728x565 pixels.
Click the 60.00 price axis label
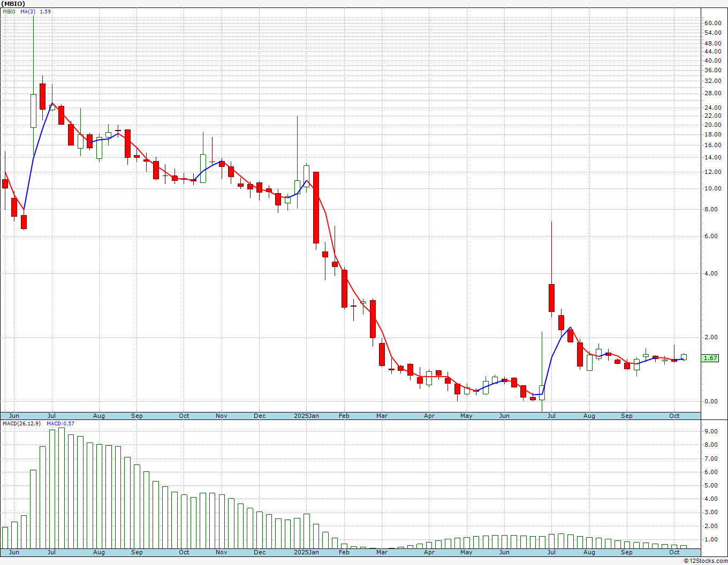coord(712,23)
